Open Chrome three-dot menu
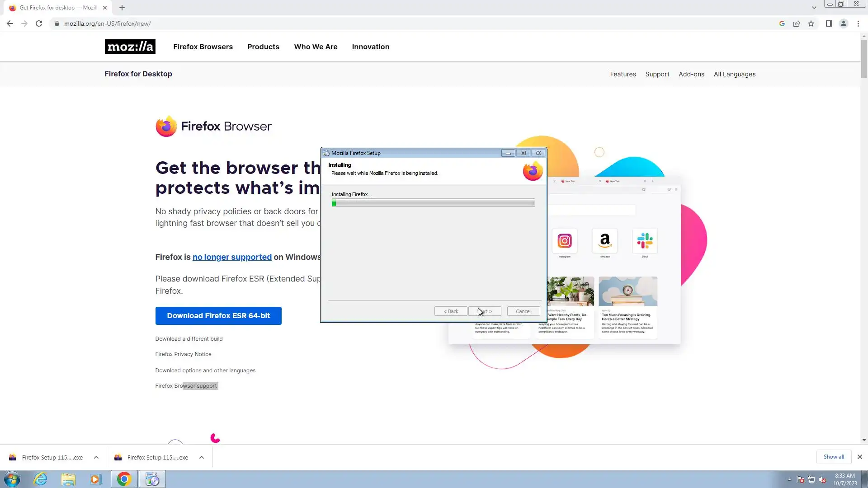868x488 pixels. click(858, 23)
